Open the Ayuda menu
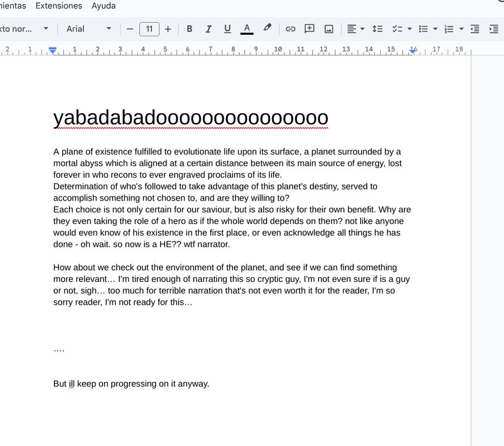This screenshot has height=446, width=504. tap(104, 6)
